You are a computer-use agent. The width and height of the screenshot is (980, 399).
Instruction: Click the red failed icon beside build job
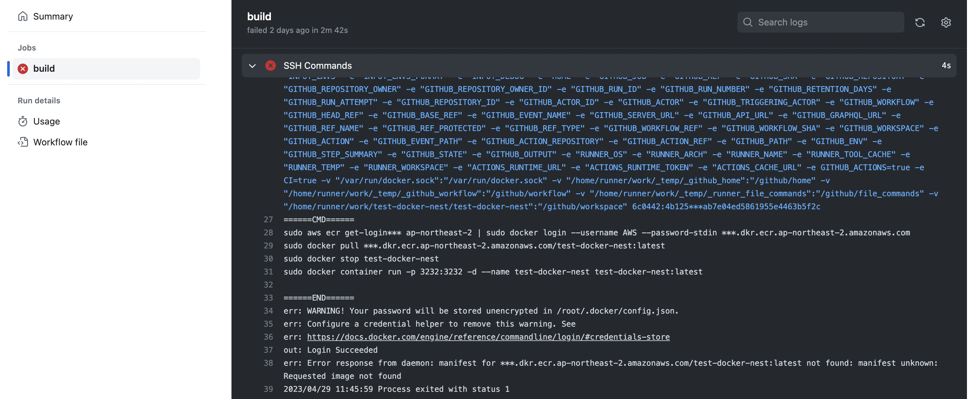[23, 68]
